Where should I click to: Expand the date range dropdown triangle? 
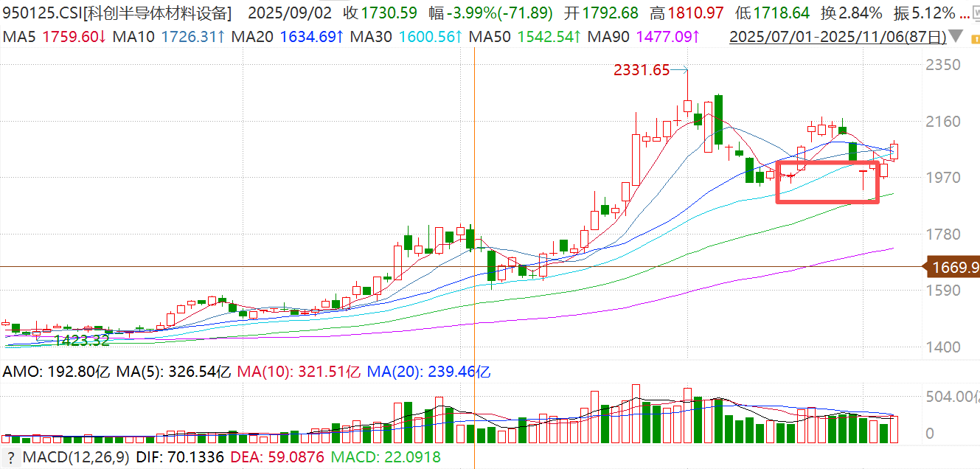[x=956, y=37]
